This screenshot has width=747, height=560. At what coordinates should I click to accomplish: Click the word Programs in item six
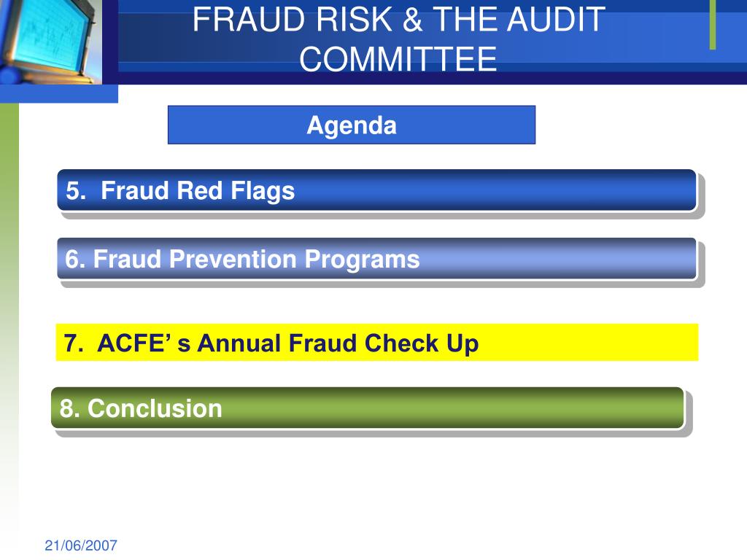pos(362,260)
